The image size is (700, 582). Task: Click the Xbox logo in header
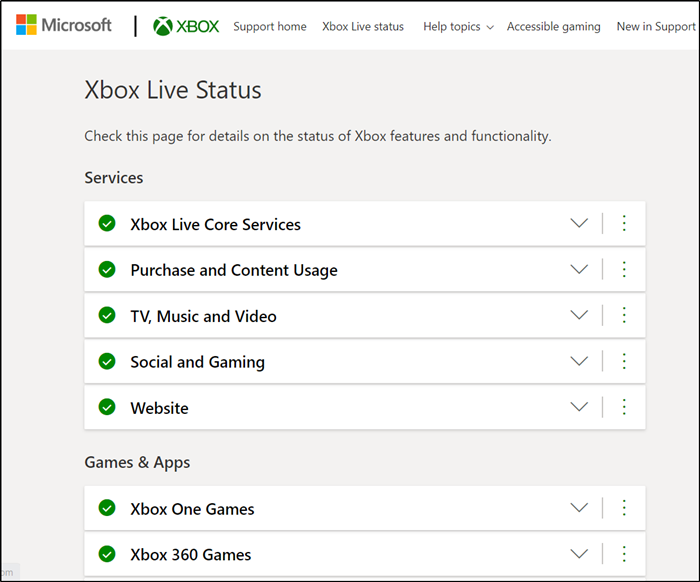[x=186, y=26]
